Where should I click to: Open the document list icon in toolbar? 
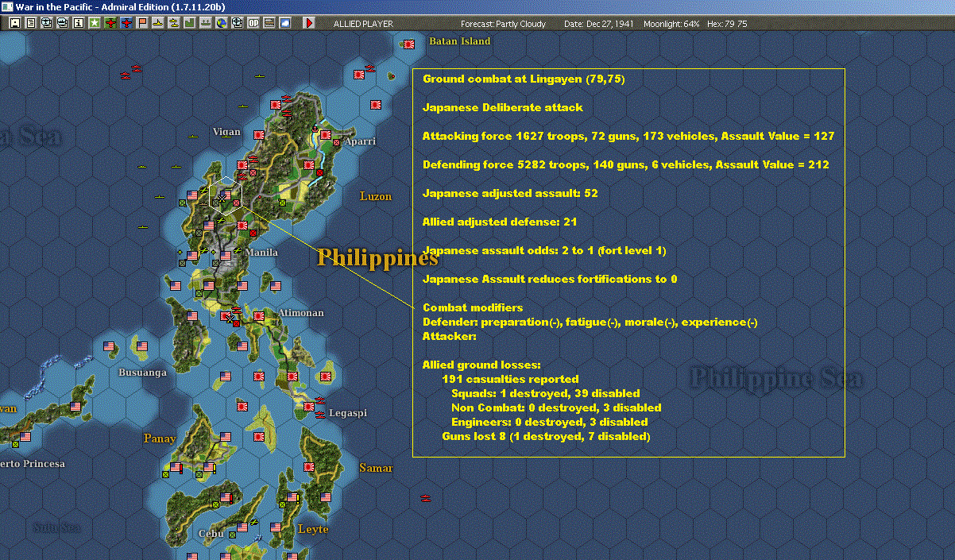click(31, 23)
